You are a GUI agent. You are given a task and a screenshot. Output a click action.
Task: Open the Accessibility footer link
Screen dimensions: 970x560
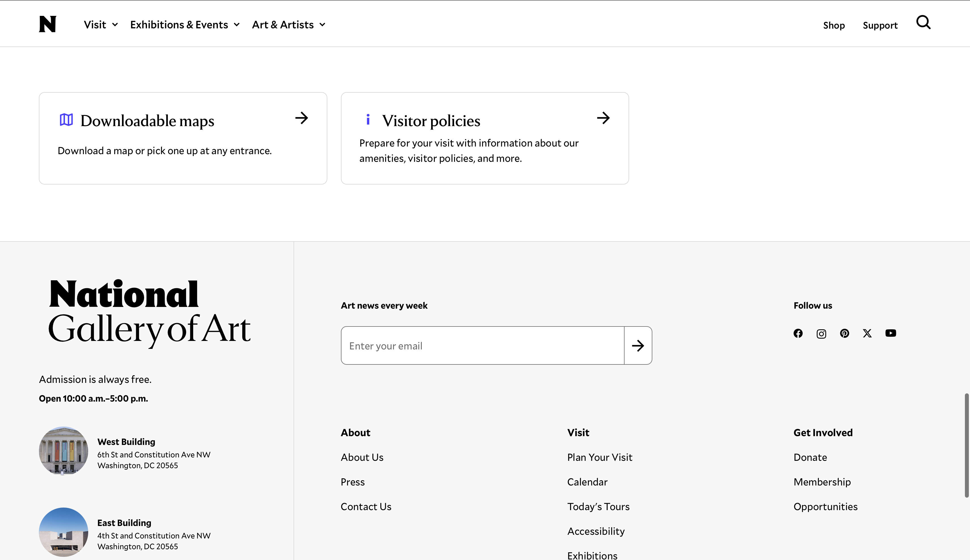click(596, 531)
